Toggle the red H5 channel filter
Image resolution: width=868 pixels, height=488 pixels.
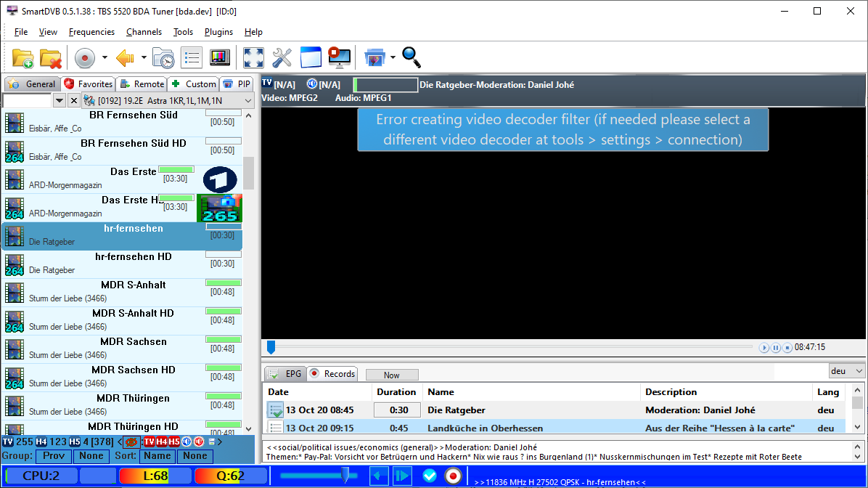(174, 442)
